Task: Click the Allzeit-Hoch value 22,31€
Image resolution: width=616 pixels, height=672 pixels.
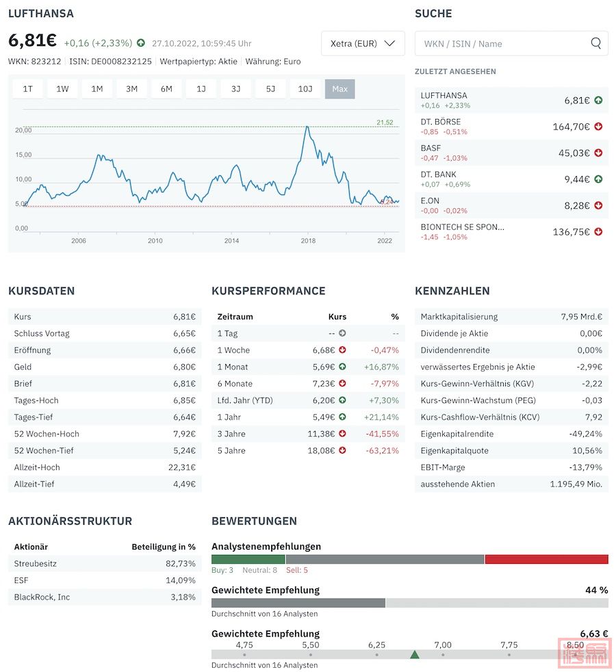Action: 182,467
